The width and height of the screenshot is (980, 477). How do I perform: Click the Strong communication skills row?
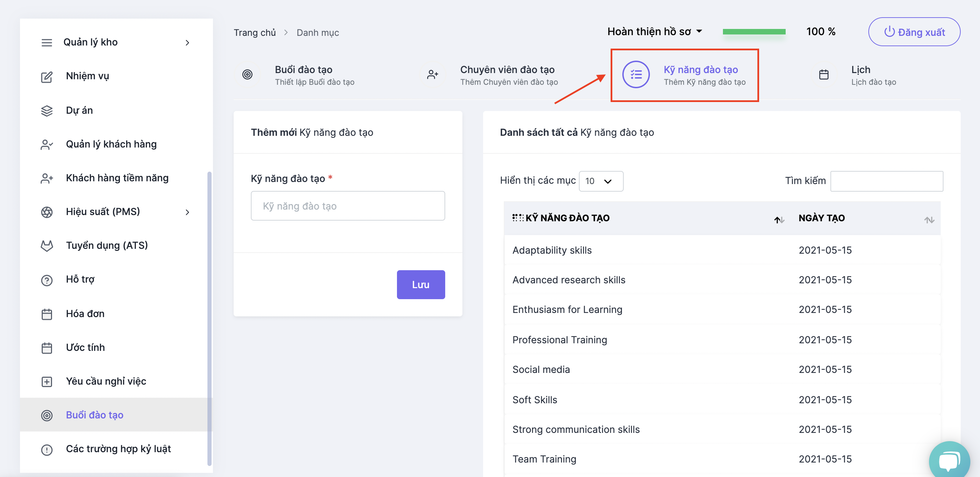(x=722, y=429)
